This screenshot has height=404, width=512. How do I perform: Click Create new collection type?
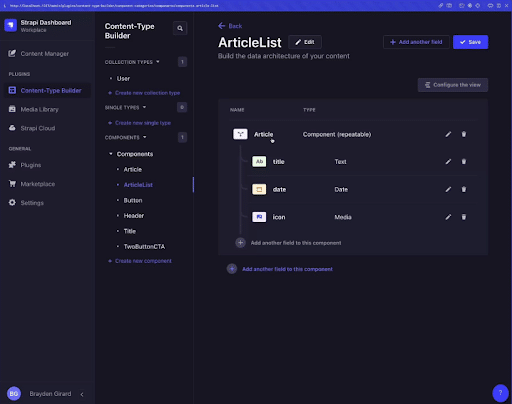[x=144, y=93]
